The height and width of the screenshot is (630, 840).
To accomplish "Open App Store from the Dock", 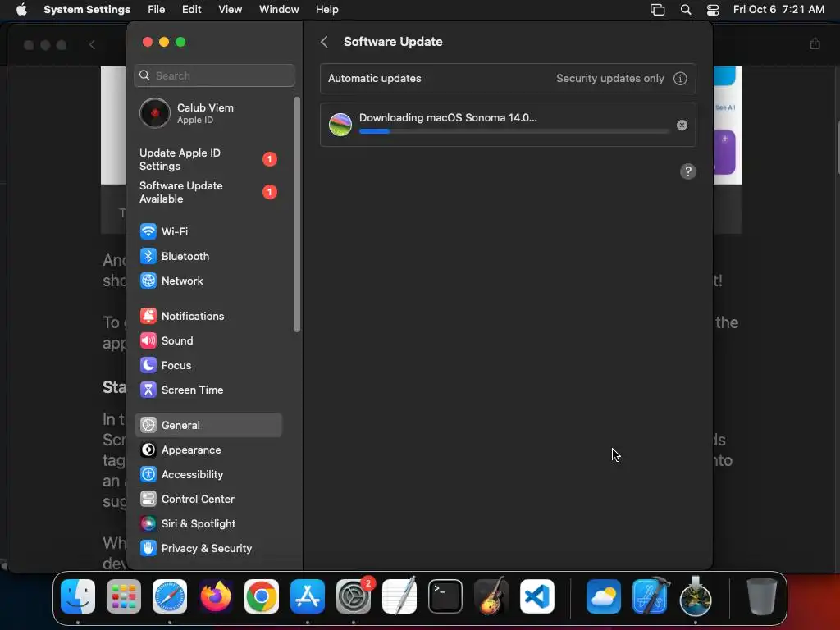I will coord(308,596).
